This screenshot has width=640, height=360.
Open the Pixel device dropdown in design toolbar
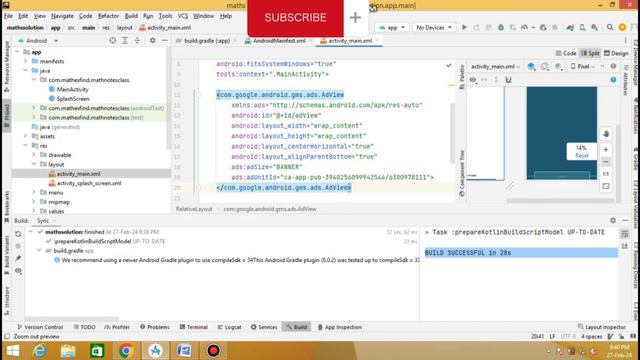click(x=583, y=66)
